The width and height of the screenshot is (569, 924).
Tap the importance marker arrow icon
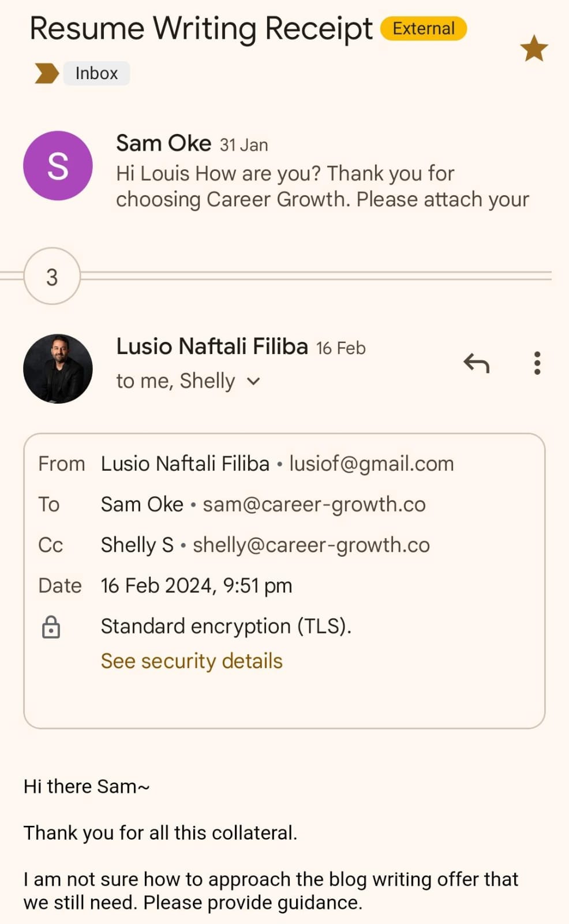coord(47,73)
